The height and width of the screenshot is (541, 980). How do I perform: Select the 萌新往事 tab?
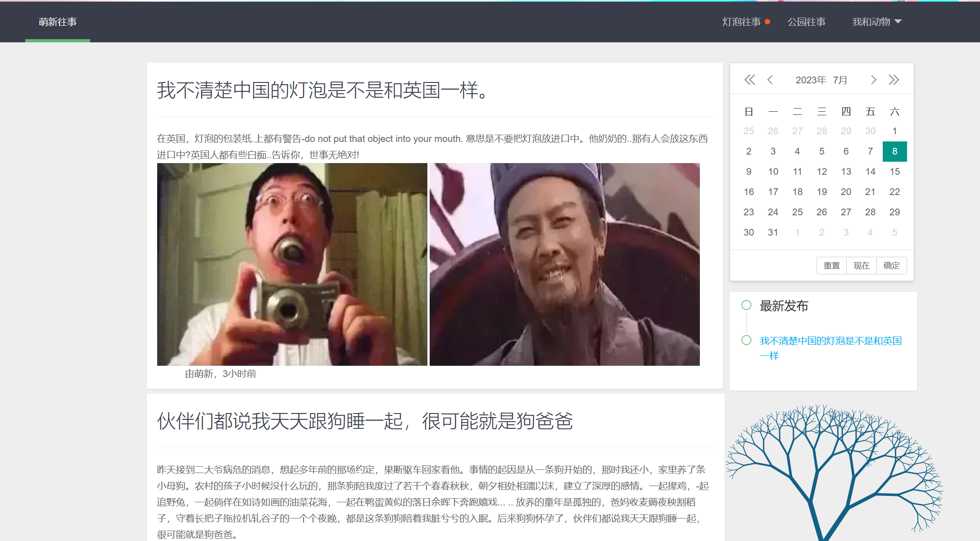click(x=58, y=22)
